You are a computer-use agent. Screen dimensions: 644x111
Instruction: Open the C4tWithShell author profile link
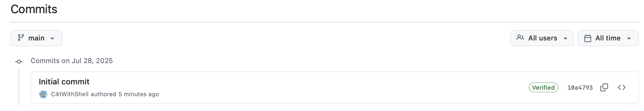pyautogui.click(x=70, y=94)
